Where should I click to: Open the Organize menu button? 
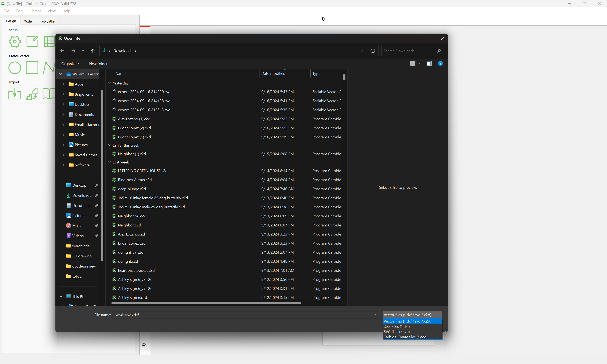click(x=70, y=64)
